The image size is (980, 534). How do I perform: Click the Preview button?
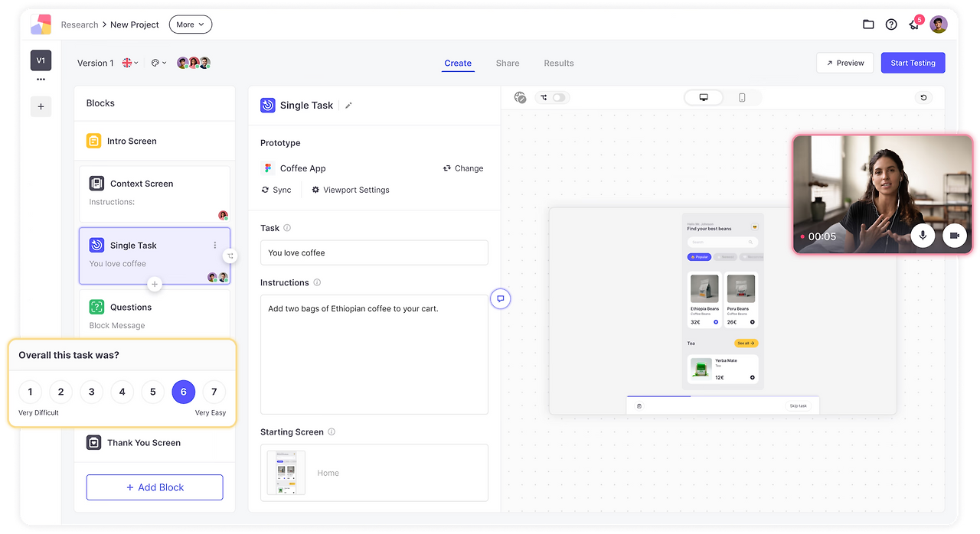(845, 63)
